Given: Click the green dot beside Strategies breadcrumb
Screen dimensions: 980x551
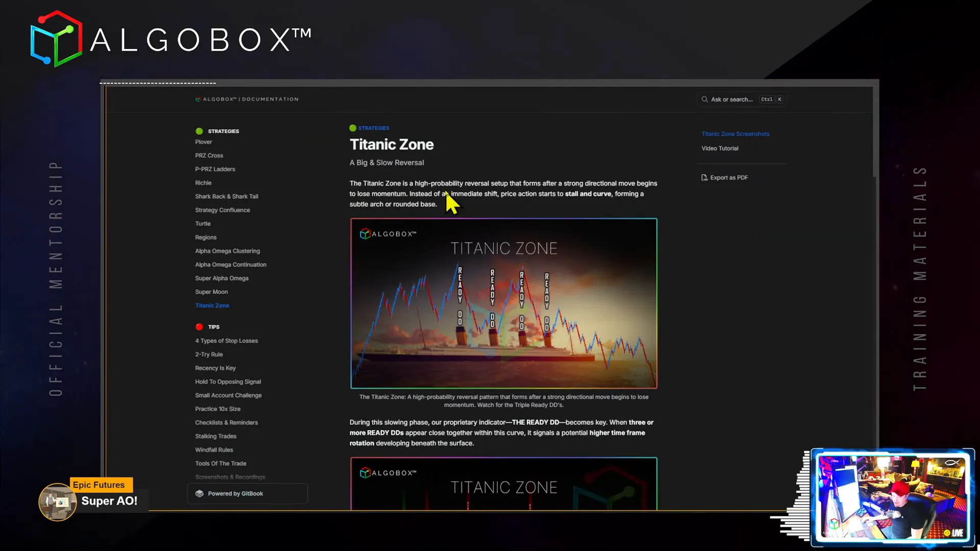Looking at the screenshot, I should [x=353, y=128].
